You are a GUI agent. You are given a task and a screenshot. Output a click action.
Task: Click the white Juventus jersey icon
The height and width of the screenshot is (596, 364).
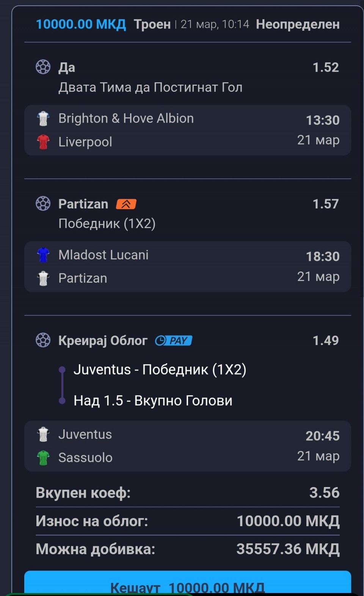click(x=43, y=434)
